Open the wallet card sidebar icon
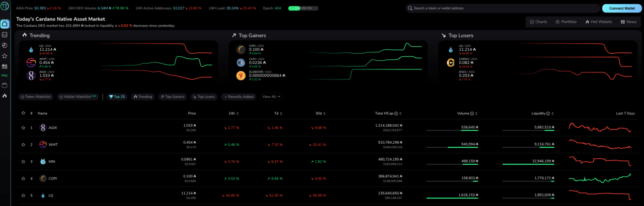Image resolution: width=644 pixels, height=206 pixels. pos(5,85)
